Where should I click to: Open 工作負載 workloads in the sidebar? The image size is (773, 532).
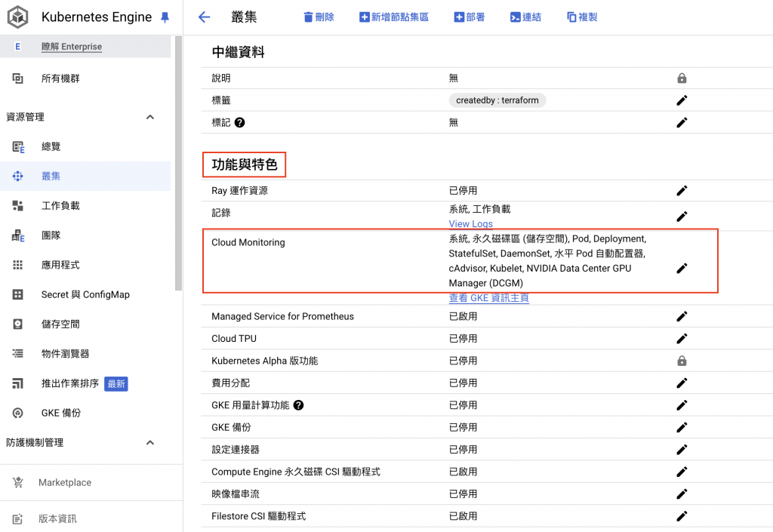(85, 205)
